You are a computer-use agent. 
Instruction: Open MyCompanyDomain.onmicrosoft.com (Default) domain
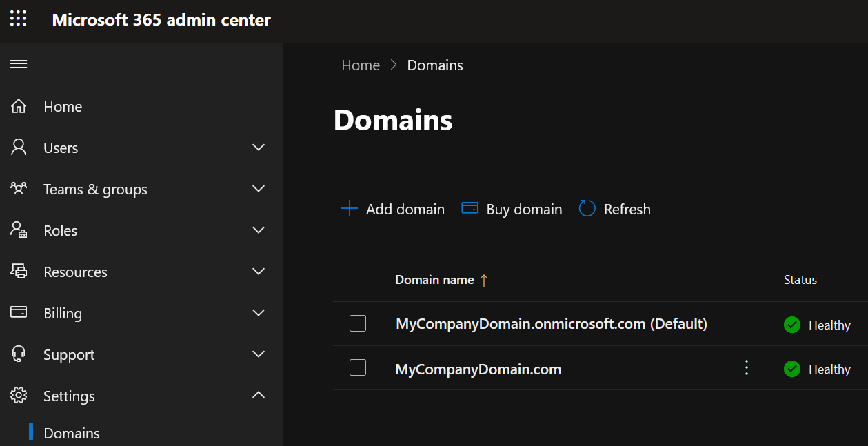pyautogui.click(x=552, y=323)
